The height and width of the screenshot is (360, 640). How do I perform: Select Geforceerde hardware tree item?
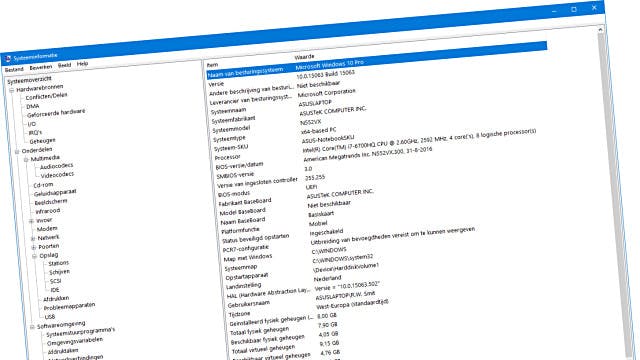(56, 112)
